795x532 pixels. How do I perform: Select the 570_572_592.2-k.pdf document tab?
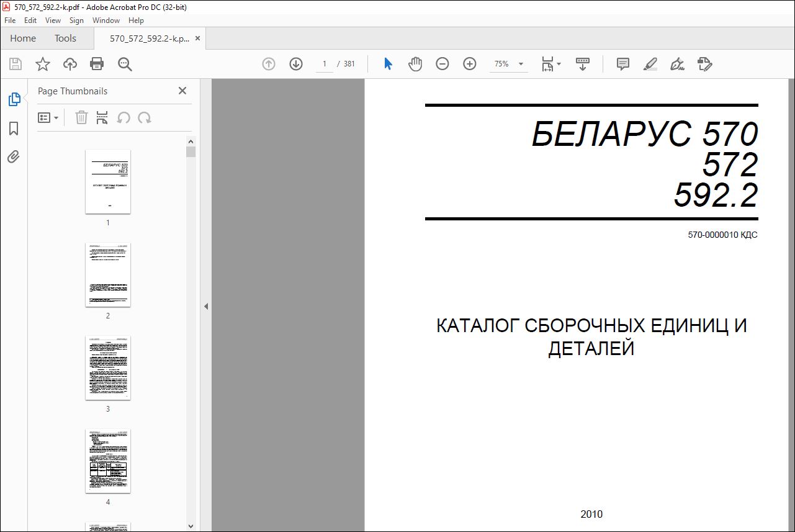coord(150,38)
